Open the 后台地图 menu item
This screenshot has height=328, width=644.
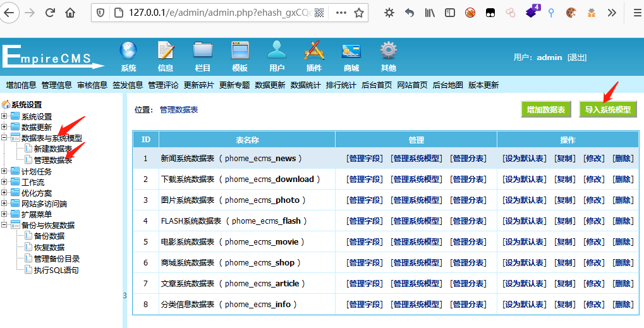[x=447, y=85]
